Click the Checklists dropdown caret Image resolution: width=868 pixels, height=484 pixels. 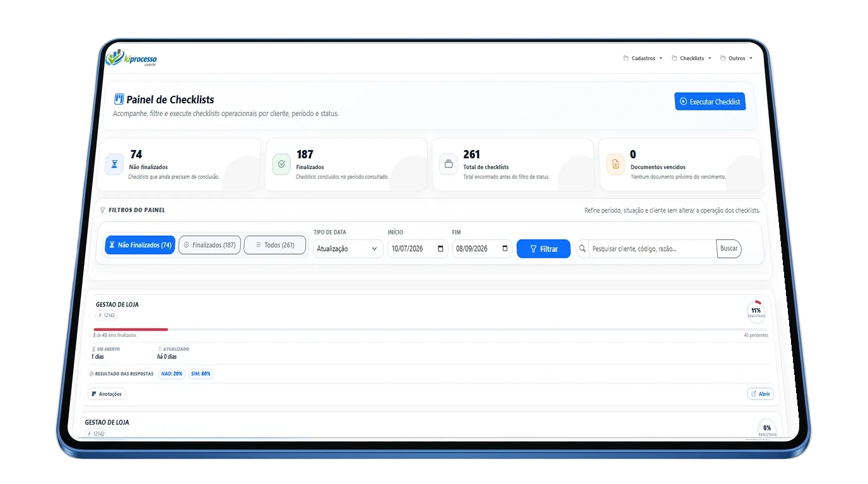pyautogui.click(x=709, y=59)
